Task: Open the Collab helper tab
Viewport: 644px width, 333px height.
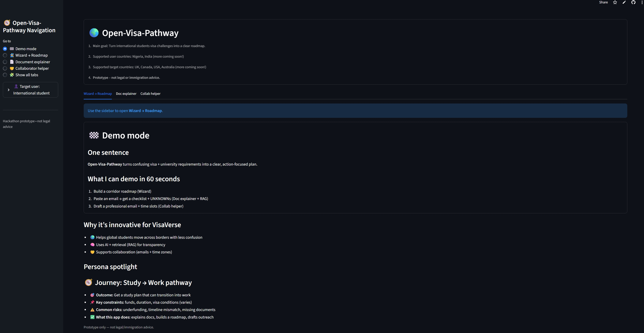Action: pos(150,94)
